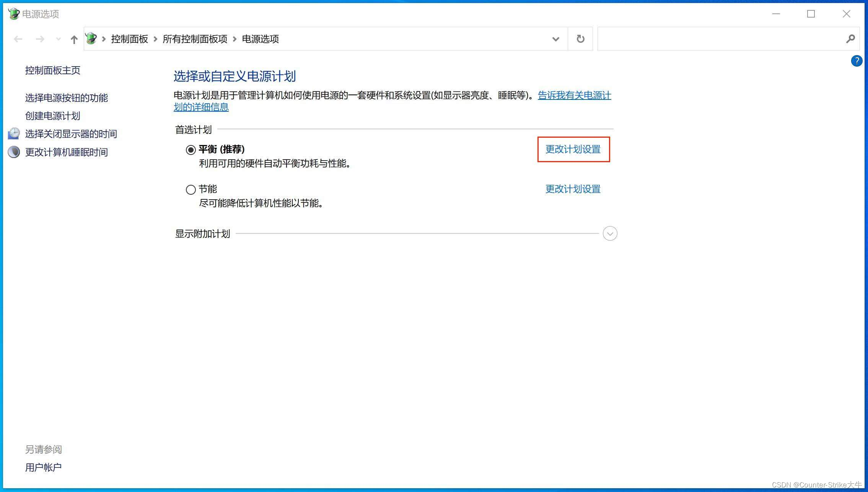Screen dimensions: 868x492
Task: Click the refresh icon beside address bar
Action: (580, 39)
